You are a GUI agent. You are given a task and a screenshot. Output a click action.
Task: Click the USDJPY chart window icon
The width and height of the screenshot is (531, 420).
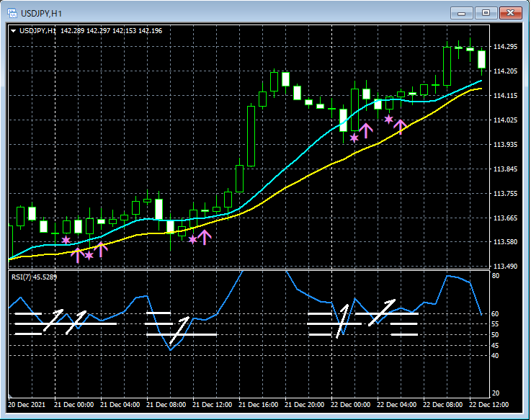[x=12, y=13]
